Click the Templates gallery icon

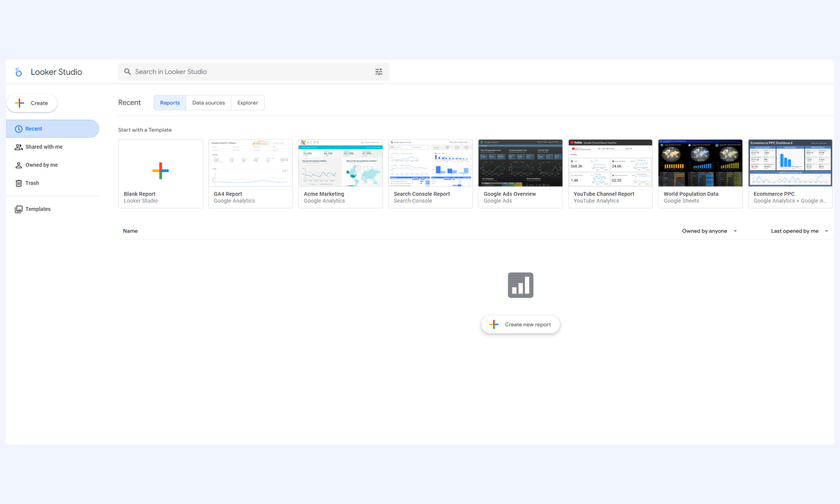pyautogui.click(x=18, y=209)
